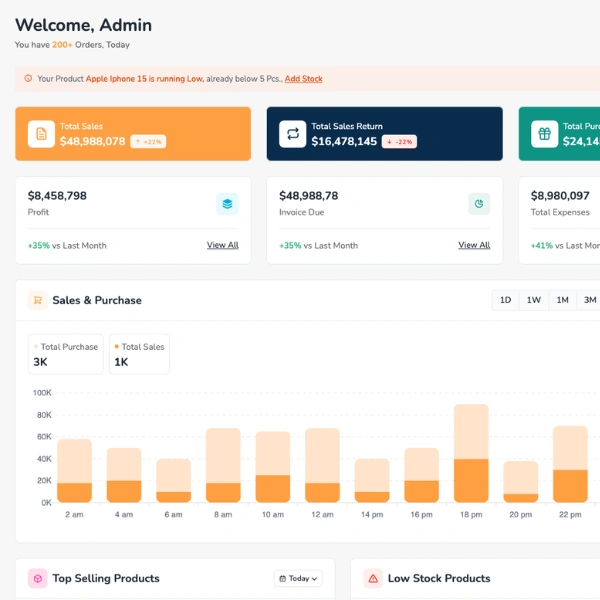Click the Sales & Purchase cart icon

tap(38, 300)
